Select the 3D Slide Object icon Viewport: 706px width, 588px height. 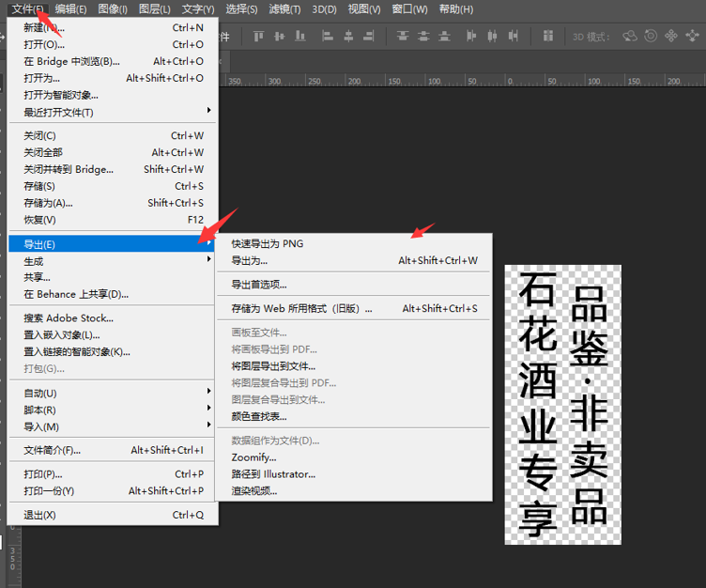pos(692,36)
